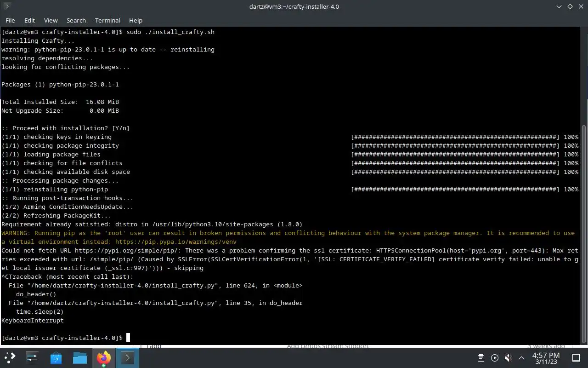
Task: Click the 'sudo ./install_crafty.sh' command text
Action: 170,32
